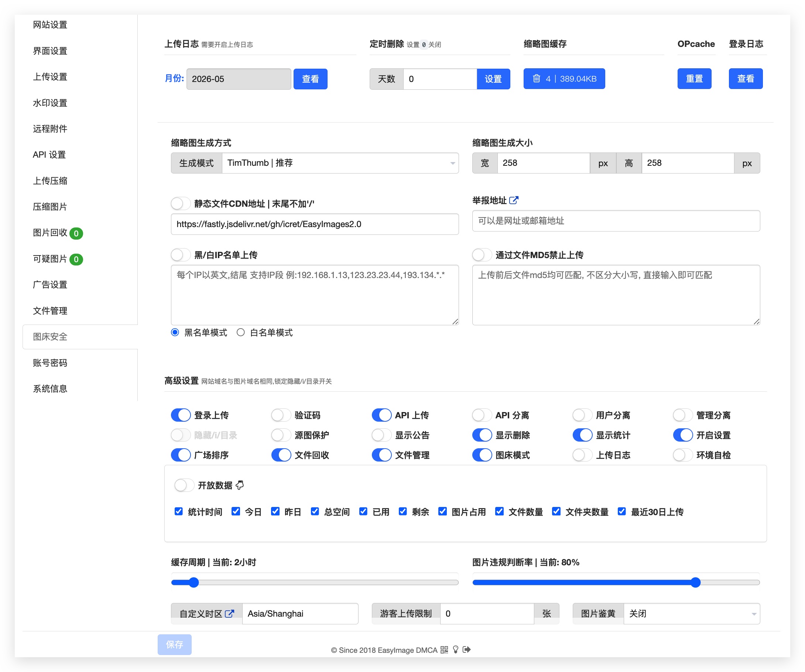Adjust the 缓存周期 slider

point(315,582)
